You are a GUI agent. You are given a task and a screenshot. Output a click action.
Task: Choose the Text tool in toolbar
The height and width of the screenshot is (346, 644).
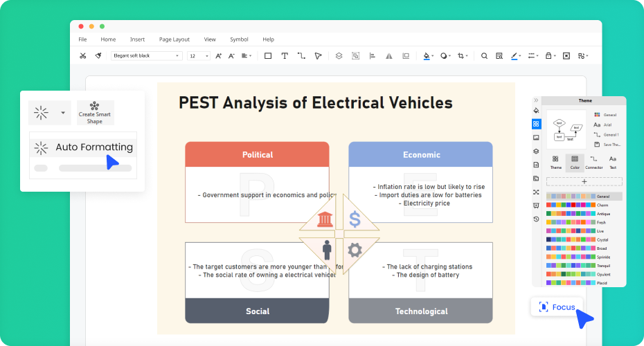point(285,55)
